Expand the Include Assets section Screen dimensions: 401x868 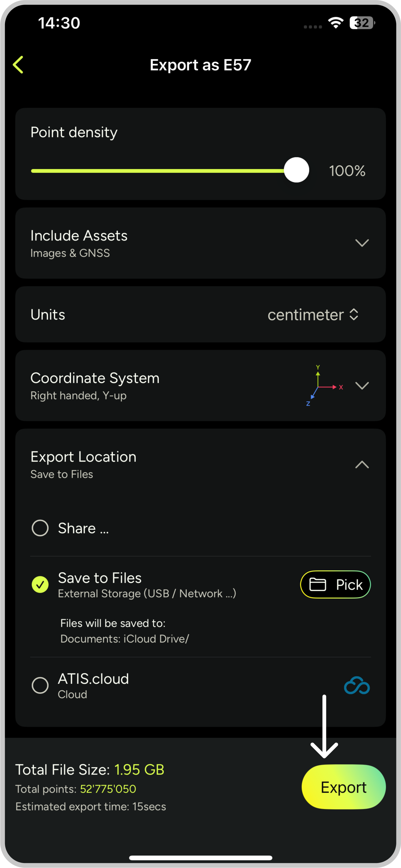click(362, 243)
